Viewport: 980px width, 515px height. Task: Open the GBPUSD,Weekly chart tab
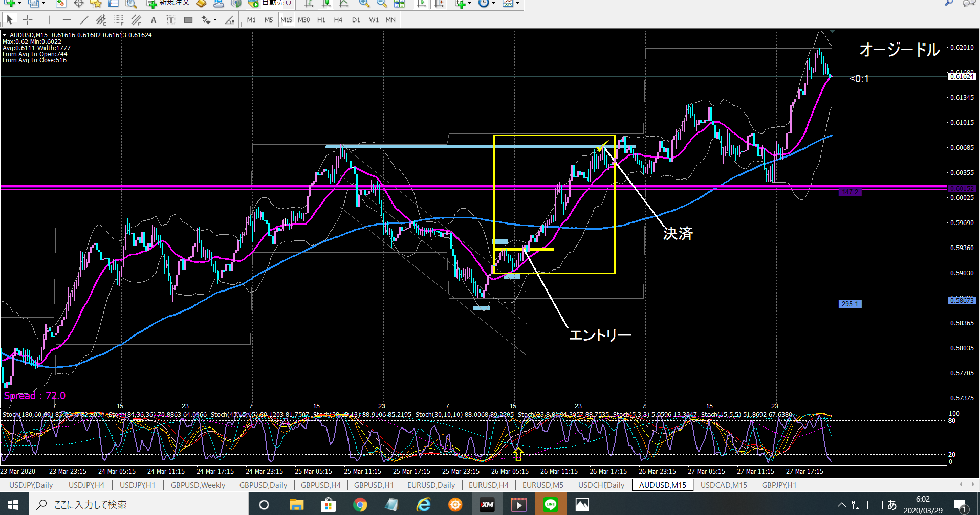click(x=198, y=485)
